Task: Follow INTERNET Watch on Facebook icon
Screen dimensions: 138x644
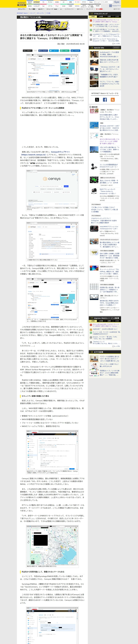Action: point(105,99)
